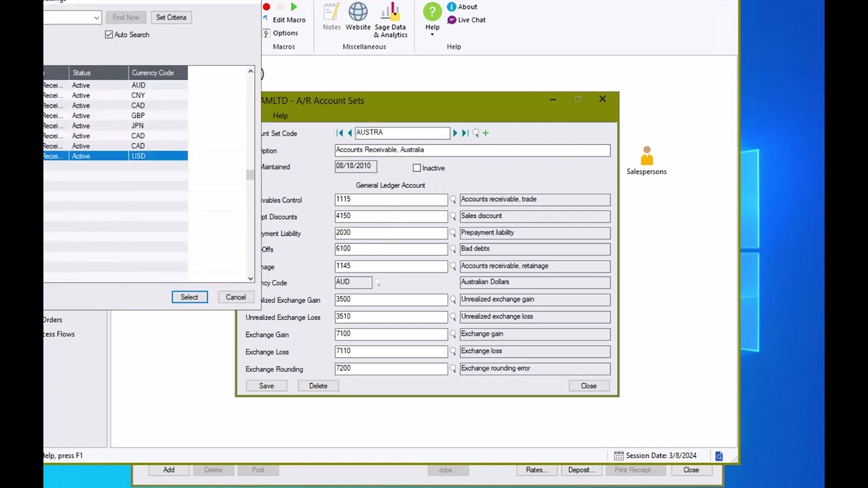Open finder beside Receivables Control 1115
This screenshot has width=868, height=488.
pyautogui.click(x=453, y=200)
